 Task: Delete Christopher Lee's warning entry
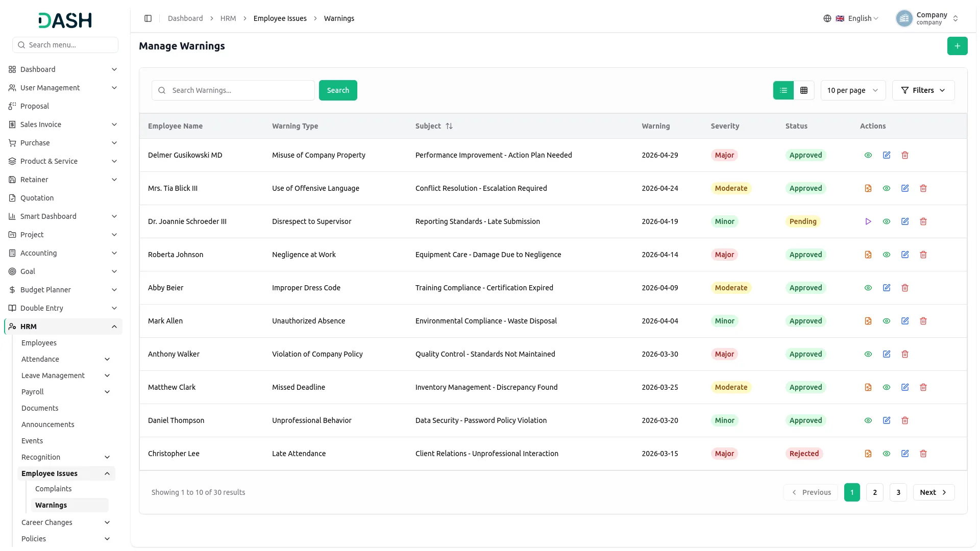coord(923,454)
